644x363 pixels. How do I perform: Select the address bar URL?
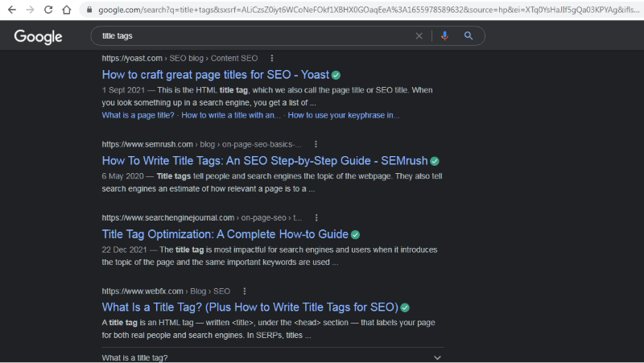click(369, 10)
